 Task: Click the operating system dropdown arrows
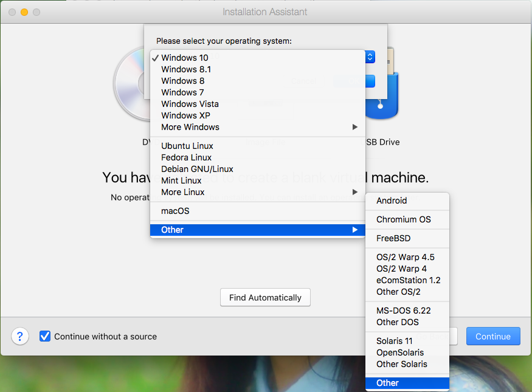pos(370,57)
